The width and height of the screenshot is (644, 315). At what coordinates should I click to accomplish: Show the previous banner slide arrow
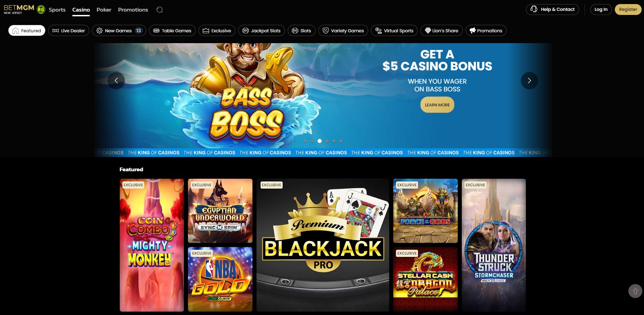coord(116,81)
